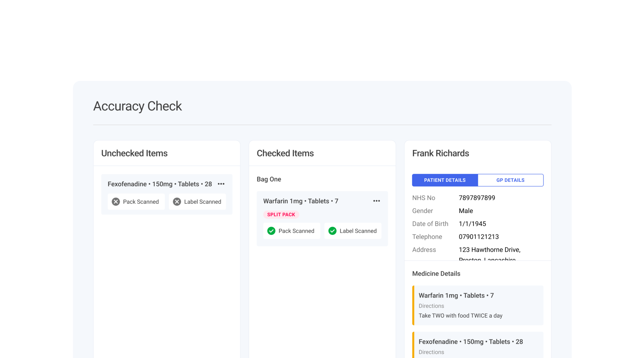Toggle Warfarin Pack Scanned status chip
The height and width of the screenshot is (358, 644).
click(x=292, y=231)
